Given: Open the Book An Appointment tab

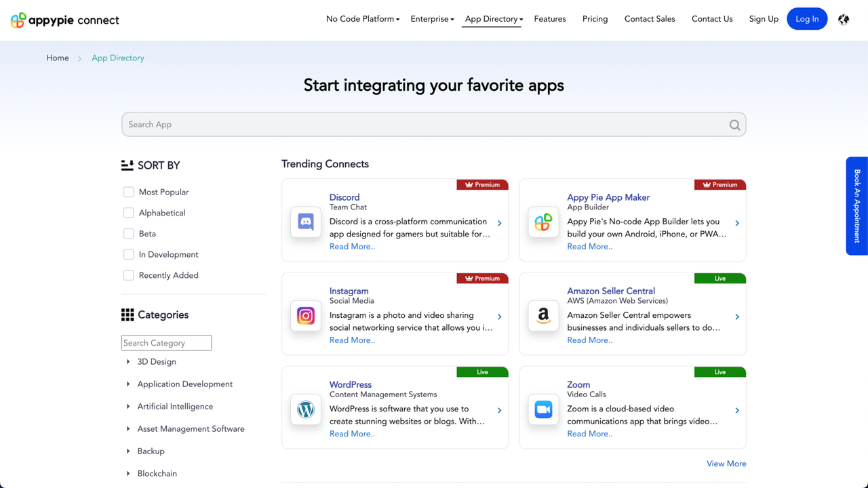Looking at the screenshot, I should pos(857,206).
